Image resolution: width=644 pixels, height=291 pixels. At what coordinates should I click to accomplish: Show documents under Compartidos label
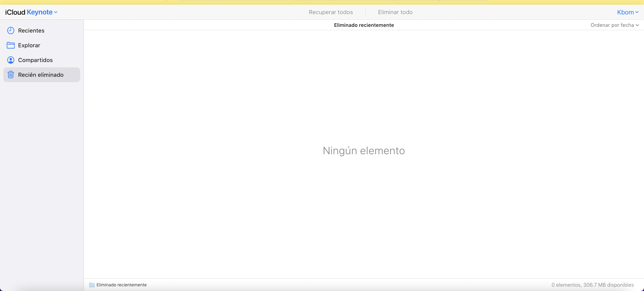pyautogui.click(x=35, y=60)
